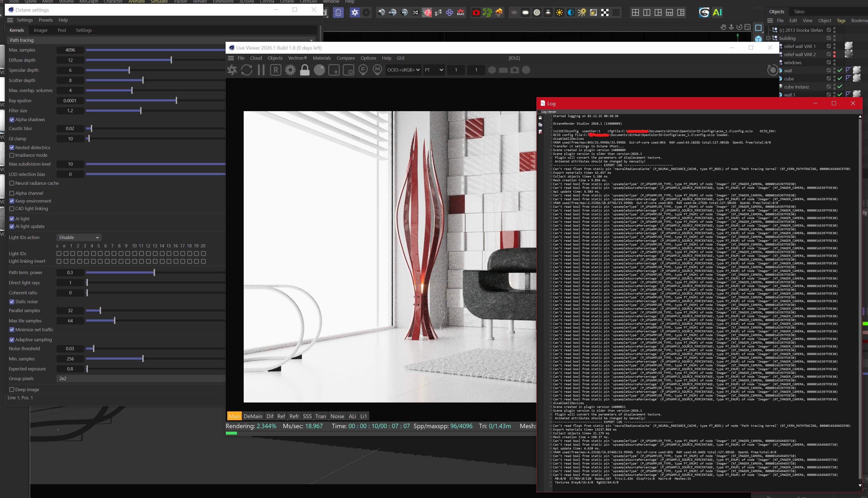
Task: Toggle the Alpha channel checkbox
Action: 12,193
